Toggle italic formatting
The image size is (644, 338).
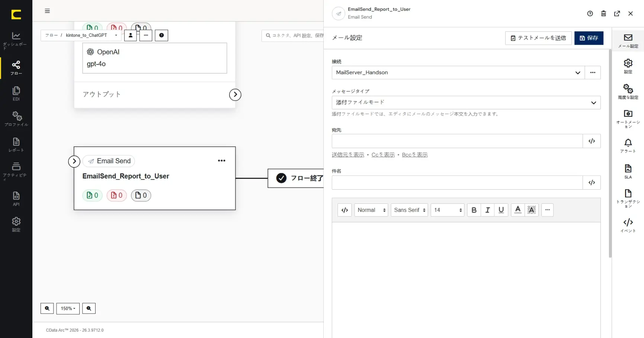[487, 210]
